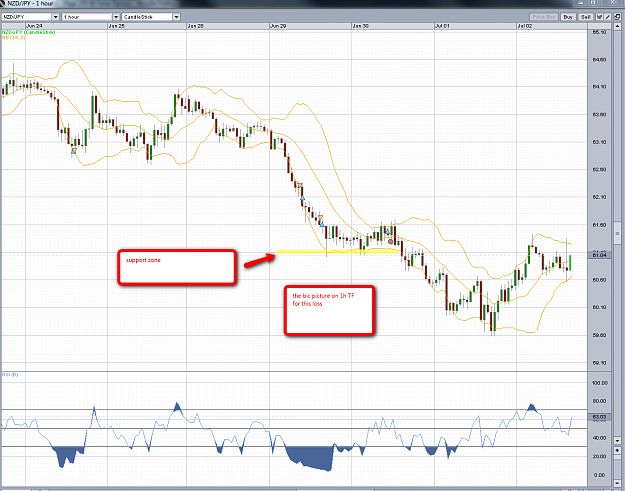Click the Jul 02 date header

point(525,26)
